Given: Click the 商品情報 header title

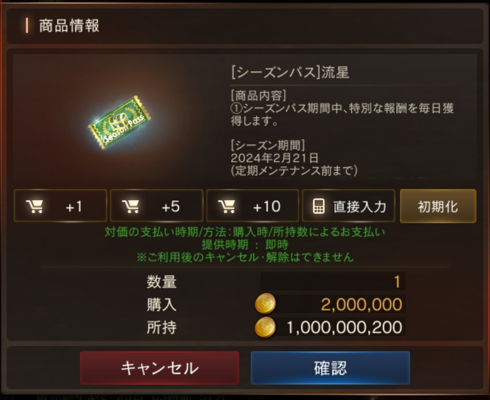Looking at the screenshot, I should coord(69,26).
